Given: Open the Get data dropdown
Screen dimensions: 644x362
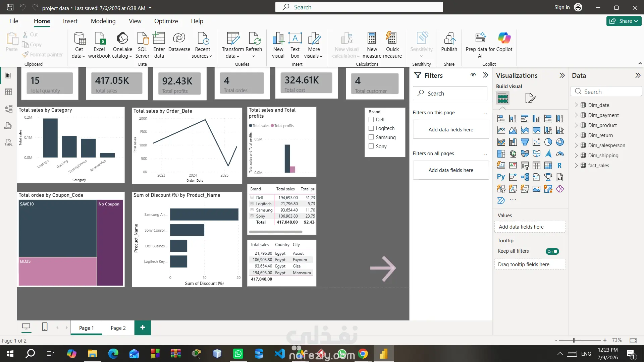Looking at the screenshot, I should (79, 46).
